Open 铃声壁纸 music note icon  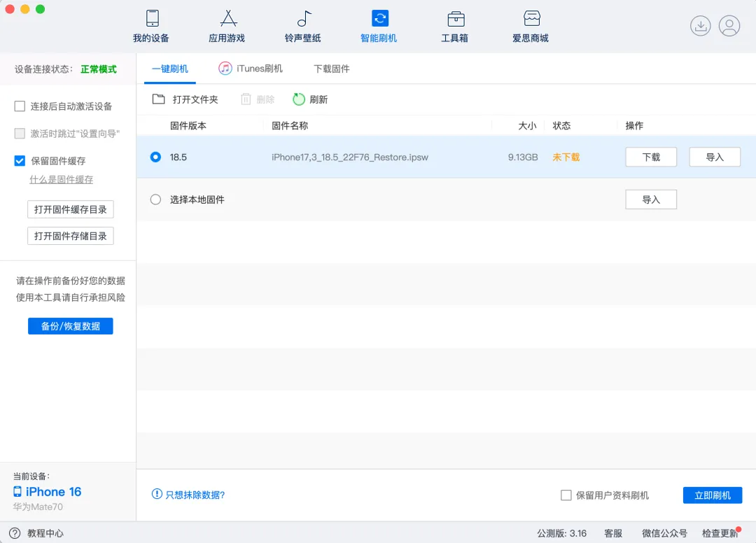click(304, 18)
